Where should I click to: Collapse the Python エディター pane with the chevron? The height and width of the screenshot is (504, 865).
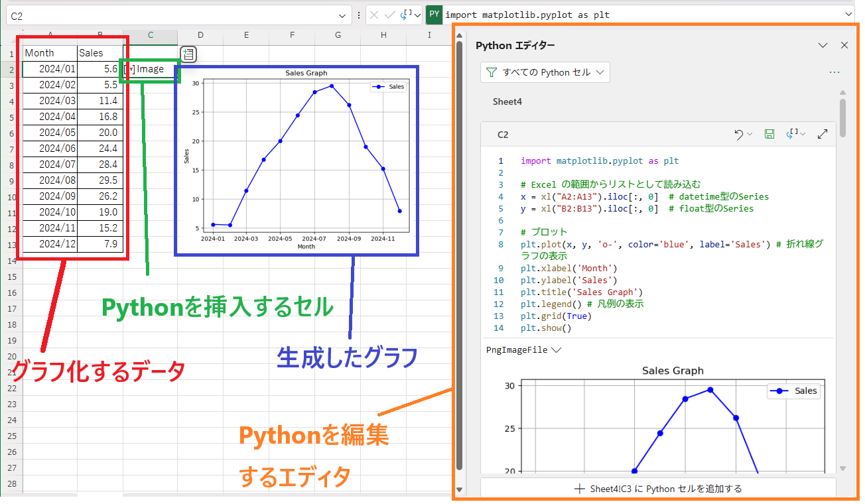(823, 45)
